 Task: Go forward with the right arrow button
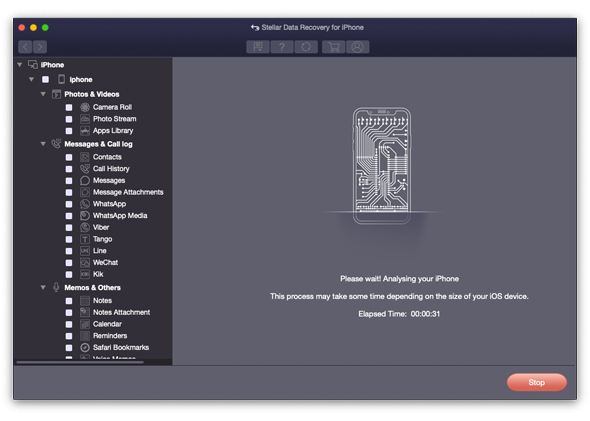(x=40, y=47)
